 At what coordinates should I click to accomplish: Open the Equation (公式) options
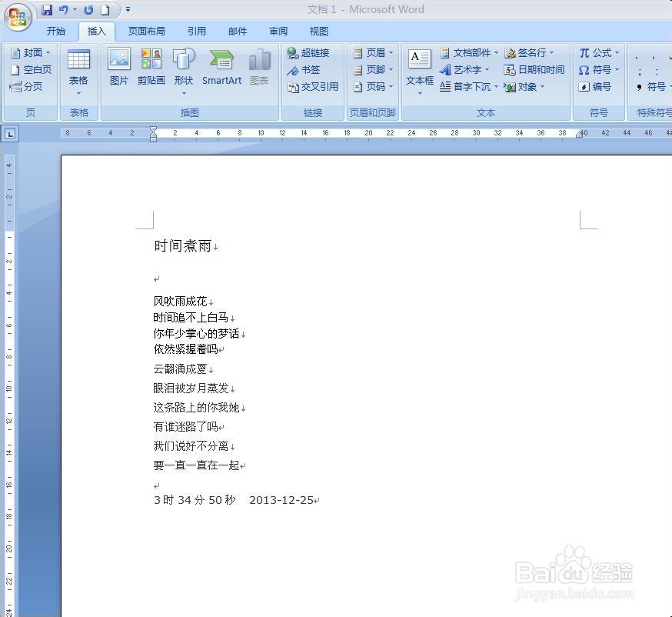pos(600,52)
